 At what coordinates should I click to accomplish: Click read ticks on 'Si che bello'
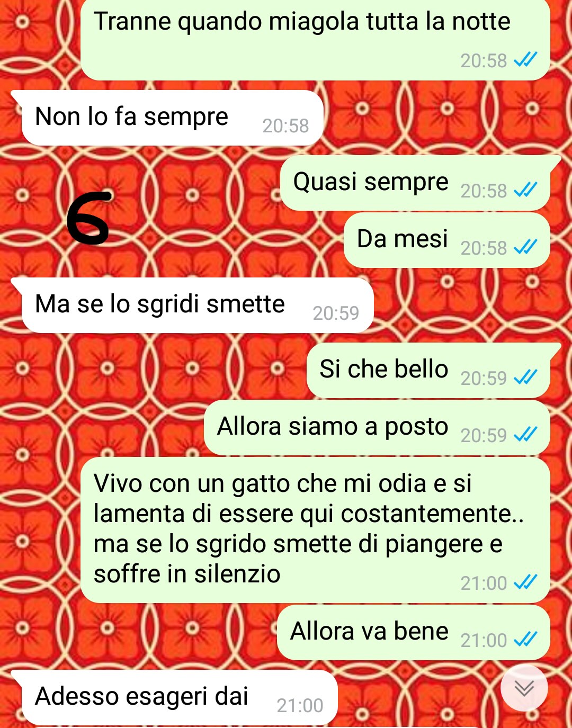tap(525, 377)
